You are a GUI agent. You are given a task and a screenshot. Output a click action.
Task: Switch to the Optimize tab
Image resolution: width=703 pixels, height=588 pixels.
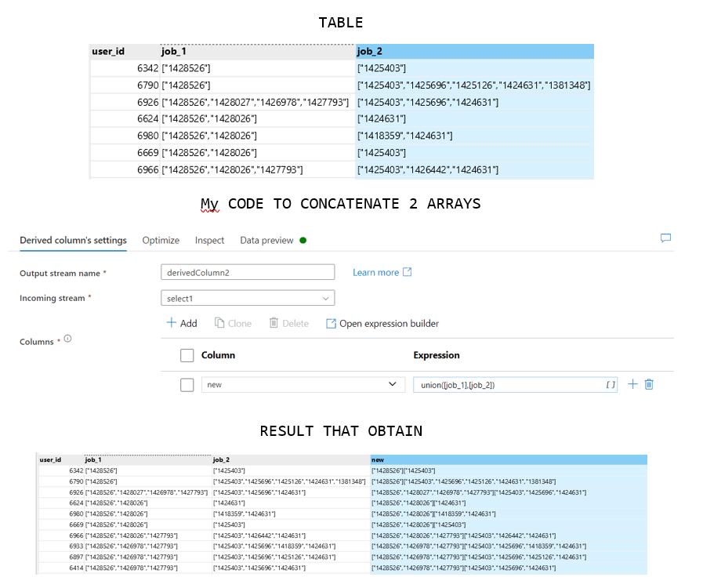(160, 240)
